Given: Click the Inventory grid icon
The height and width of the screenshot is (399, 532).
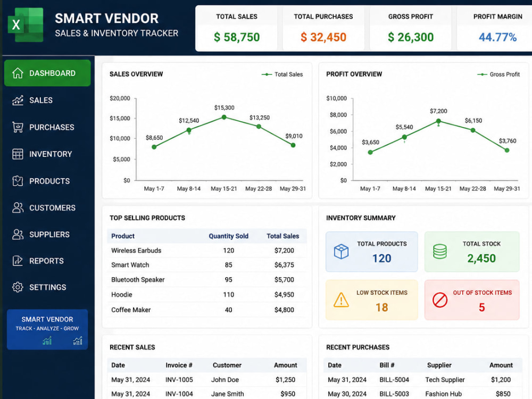Looking at the screenshot, I should click(x=18, y=154).
